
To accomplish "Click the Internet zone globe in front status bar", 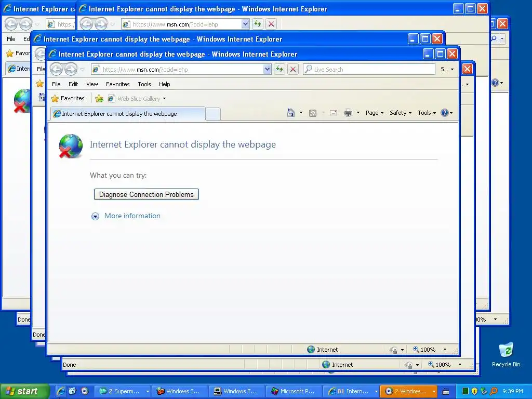I will coord(311,350).
